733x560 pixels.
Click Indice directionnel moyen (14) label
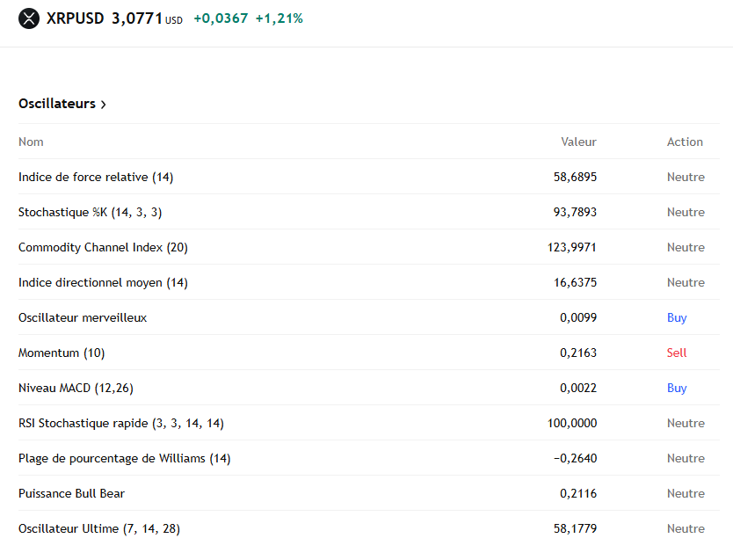[103, 282]
